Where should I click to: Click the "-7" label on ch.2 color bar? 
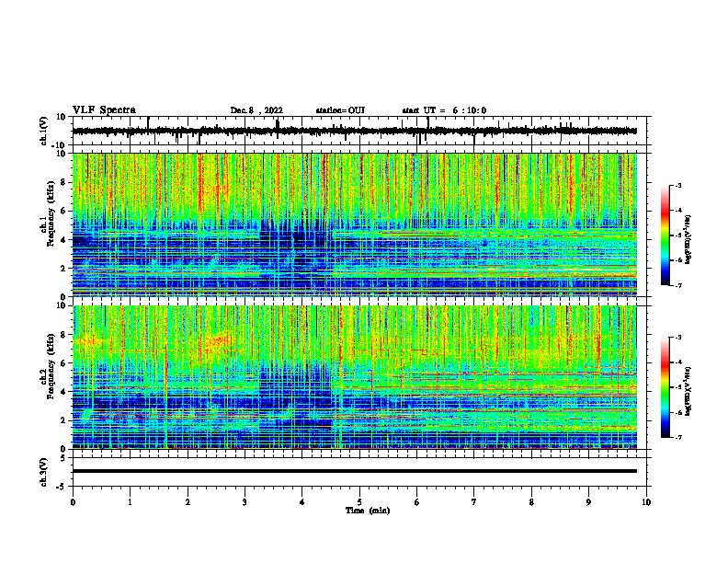[678, 437]
